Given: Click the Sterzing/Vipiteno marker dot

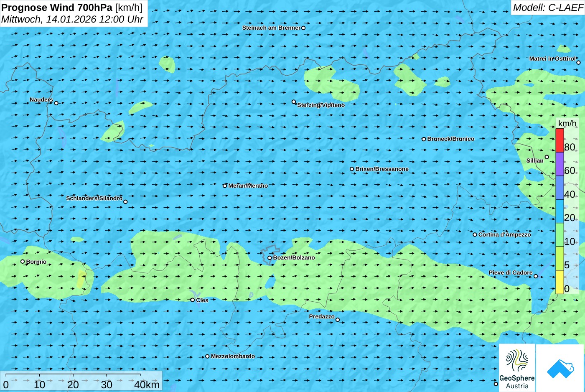Looking at the screenshot, I should pyautogui.click(x=294, y=102).
